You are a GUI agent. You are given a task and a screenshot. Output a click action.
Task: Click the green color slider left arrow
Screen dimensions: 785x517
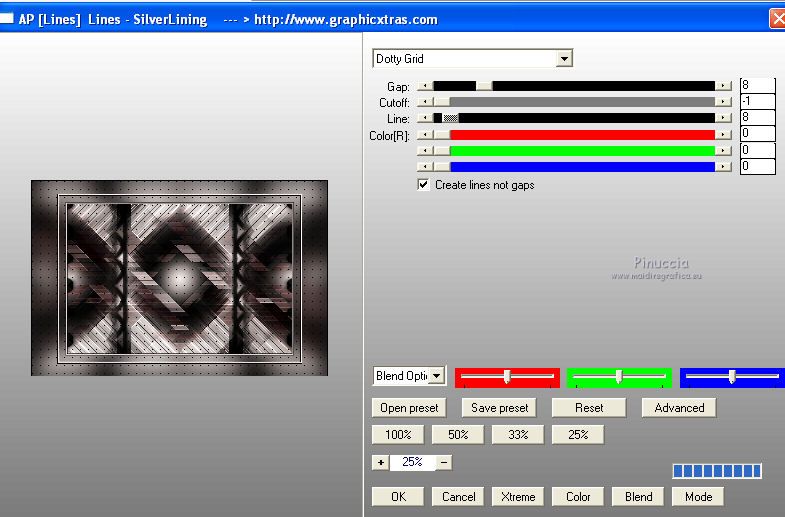425,151
